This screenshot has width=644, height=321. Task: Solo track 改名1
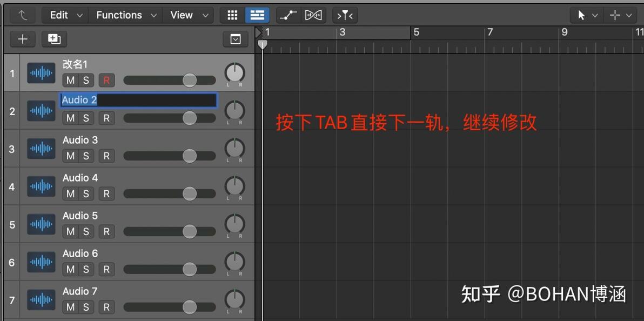click(86, 80)
